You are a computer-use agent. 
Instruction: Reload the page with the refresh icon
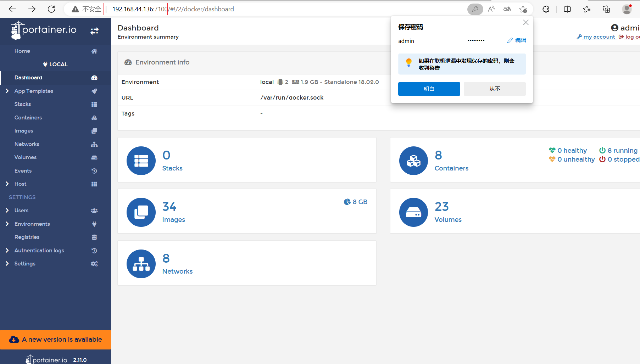pyautogui.click(x=51, y=9)
